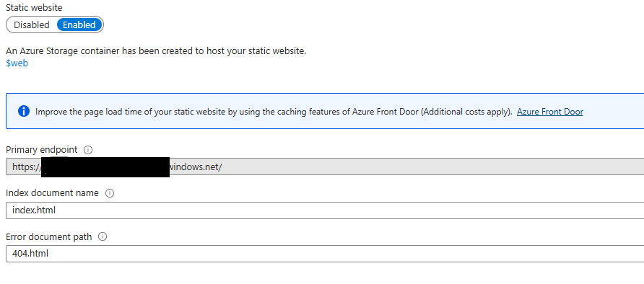The height and width of the screenshot is (284, 644).
Task: Click the info icon beside Error document path
Action: coord(103,236)
